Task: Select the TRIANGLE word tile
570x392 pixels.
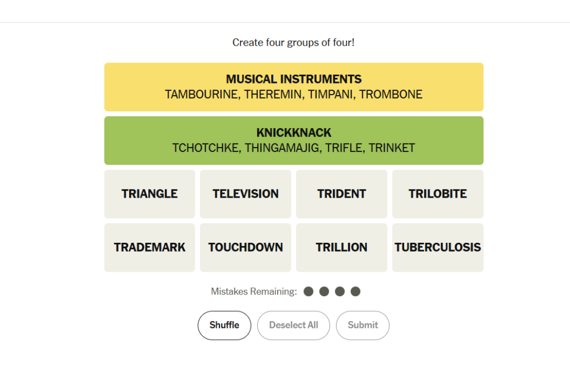Action: (x=149, y=194)
